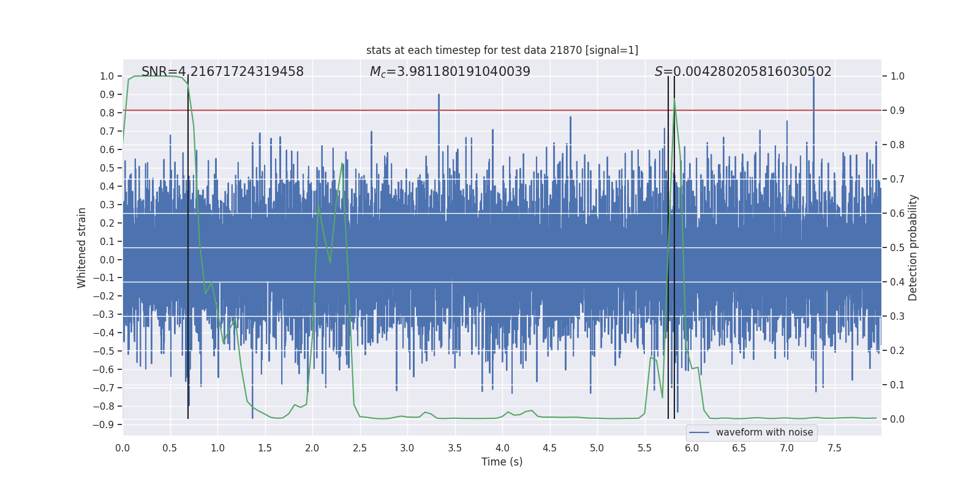Select the 0.2 tick on the Whitened strain axis
Image resolution: width=980 pixels, height=490 pixels.
pos(107,224)
